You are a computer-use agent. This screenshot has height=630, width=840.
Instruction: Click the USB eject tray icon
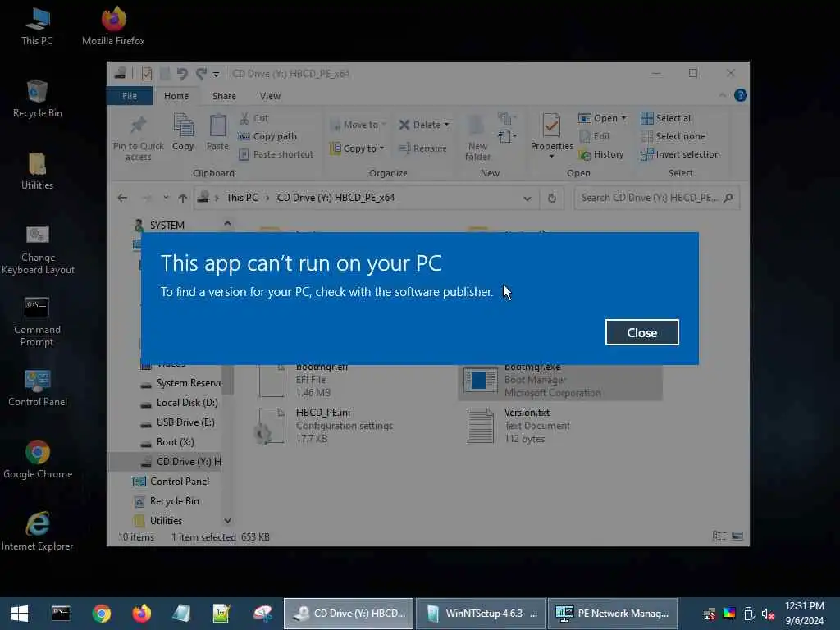(x=749, y=614)
